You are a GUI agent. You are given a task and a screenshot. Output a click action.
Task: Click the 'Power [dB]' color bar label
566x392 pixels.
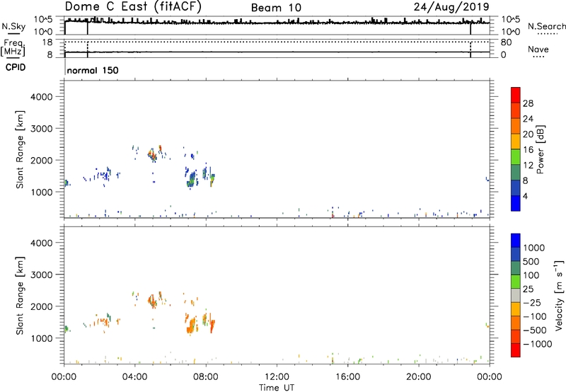[541, 150]
